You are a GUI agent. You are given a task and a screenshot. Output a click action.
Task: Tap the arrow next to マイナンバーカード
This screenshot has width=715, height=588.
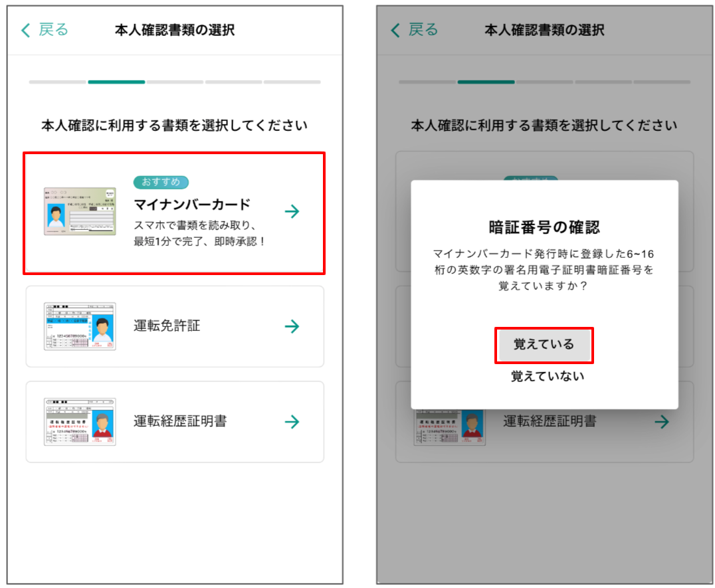pos(292,211)
